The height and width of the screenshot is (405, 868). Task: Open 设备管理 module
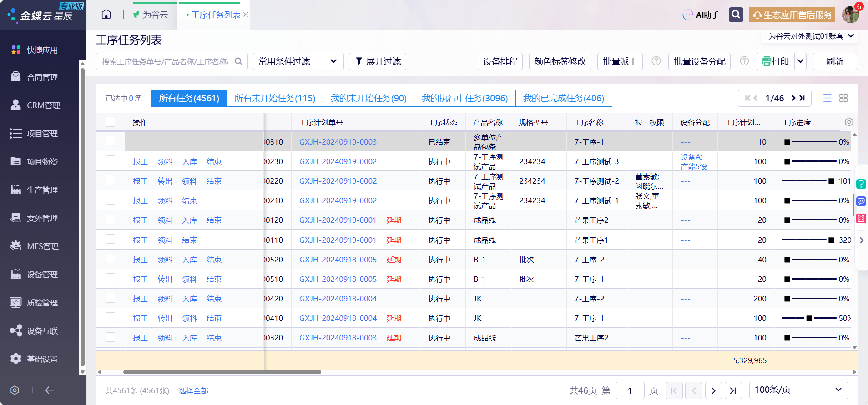[43, 275]
